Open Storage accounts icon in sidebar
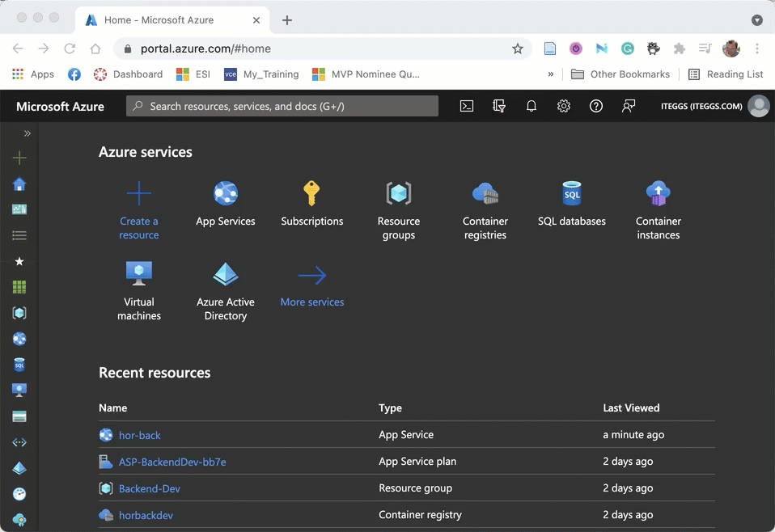This screenshot has height=532, width=775. pyautogui.click(x=19, y=416)
